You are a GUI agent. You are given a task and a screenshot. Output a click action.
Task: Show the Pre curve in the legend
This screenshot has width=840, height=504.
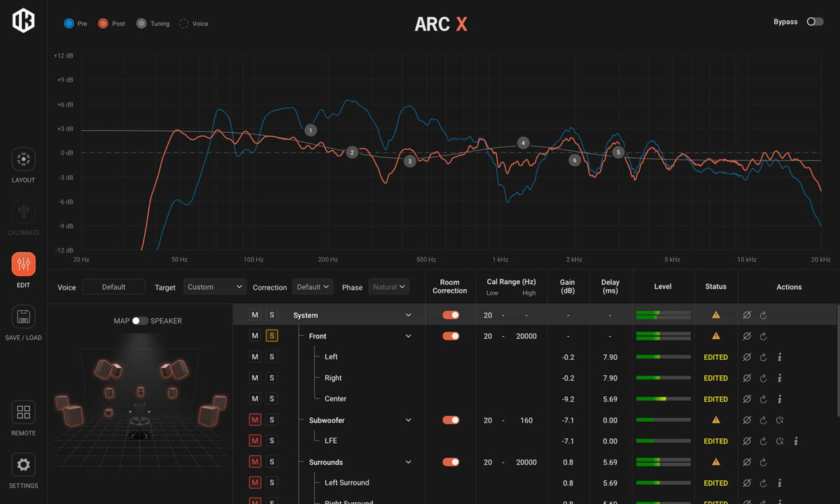point(69,23)
